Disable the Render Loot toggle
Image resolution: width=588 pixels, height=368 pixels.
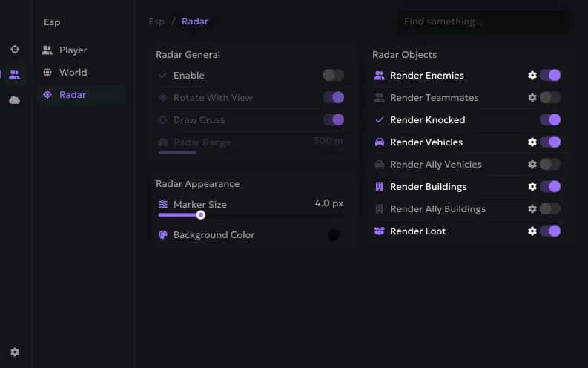pyautogui.click(x=550, y=231)
